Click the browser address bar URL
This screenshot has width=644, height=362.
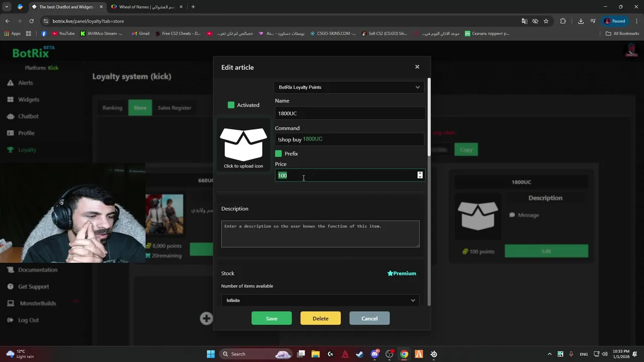88,21
